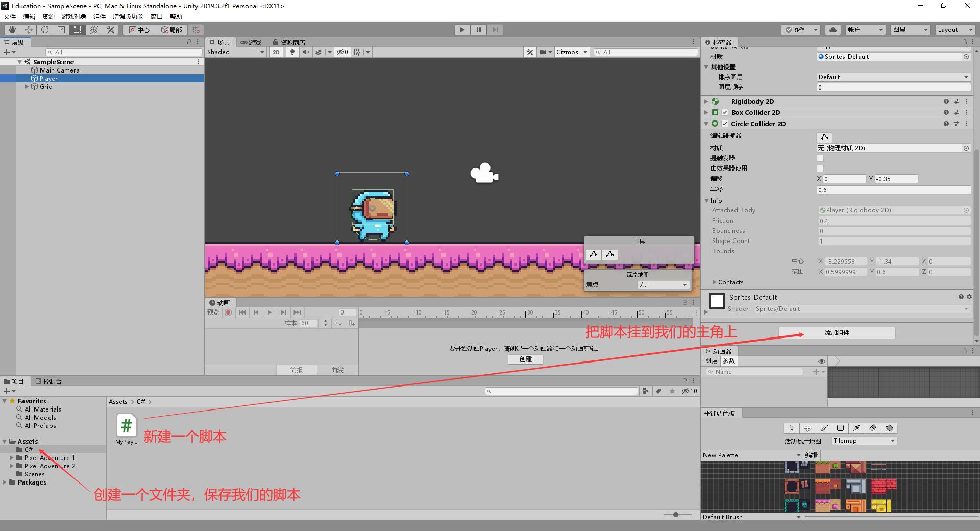Viewport: 980px width, 531px height.
Task: Adjust the project icon size slider
Action: pyautogui.click(x=676, y=515)
